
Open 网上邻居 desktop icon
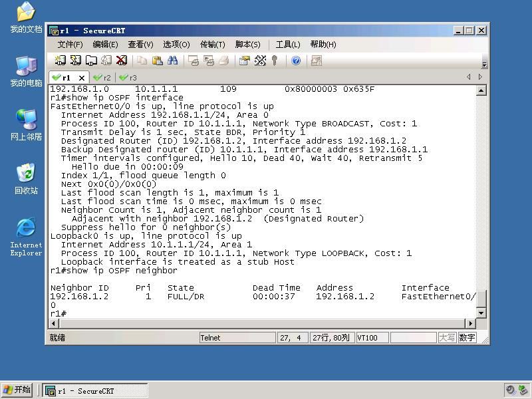pyautogui.click(x=26, y=125)
